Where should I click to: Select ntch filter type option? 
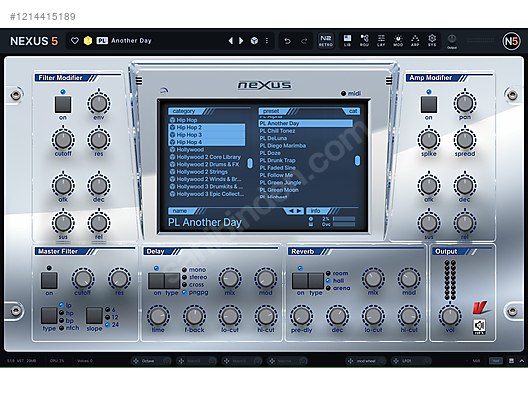pos(69,328)
